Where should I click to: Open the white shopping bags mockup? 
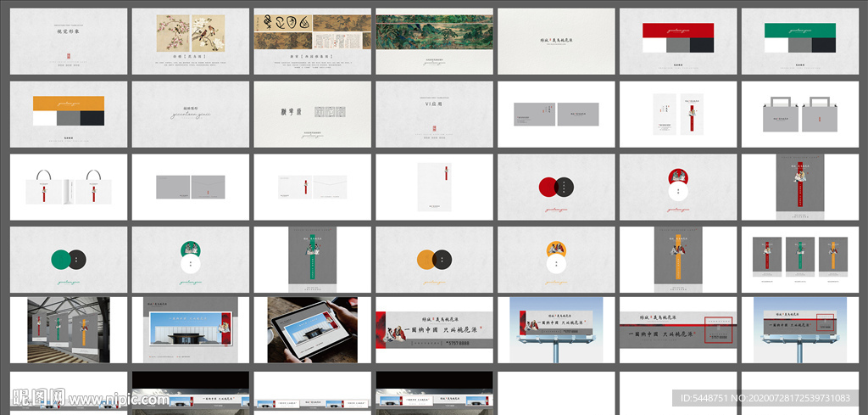pyautogui.click(x=69, y=186)
